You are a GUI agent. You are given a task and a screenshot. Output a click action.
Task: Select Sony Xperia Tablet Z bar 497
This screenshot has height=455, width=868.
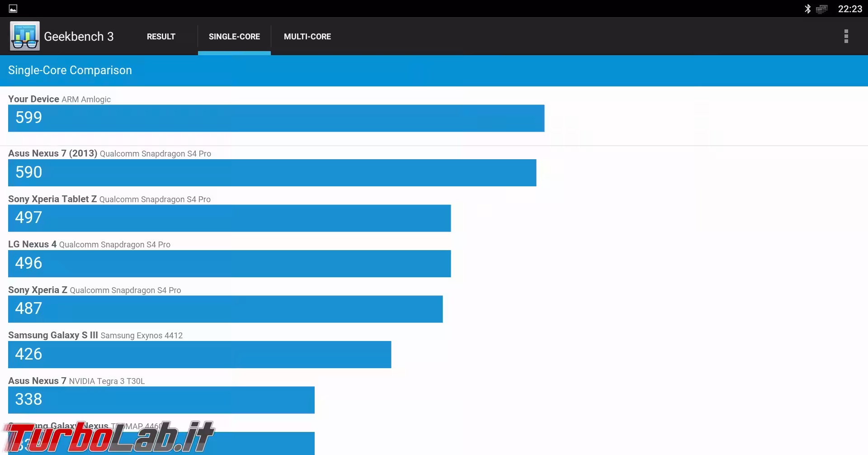(x=229, y=218)
